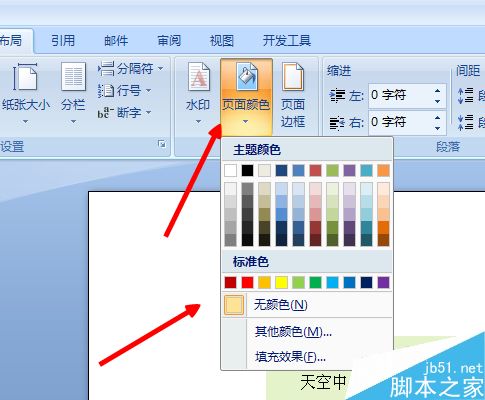Pick red theme color in top row
Image resolution: width=485 pixels, height=400 pixels.
tap(315, 170)
